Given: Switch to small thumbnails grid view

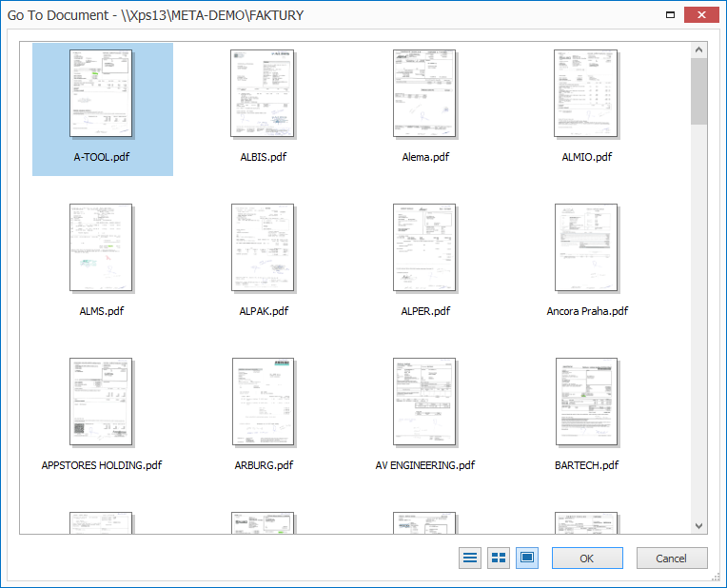Looking at the screenshot, I should pyautogui.click(x=499, y=558).
